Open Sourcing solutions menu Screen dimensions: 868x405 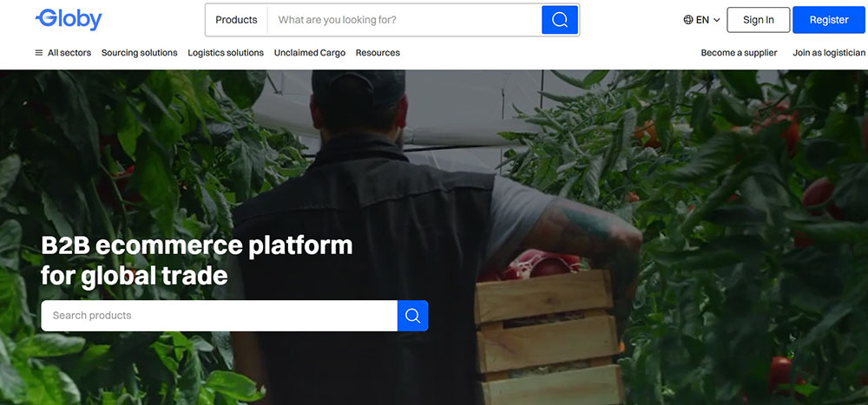click(140, 53)
